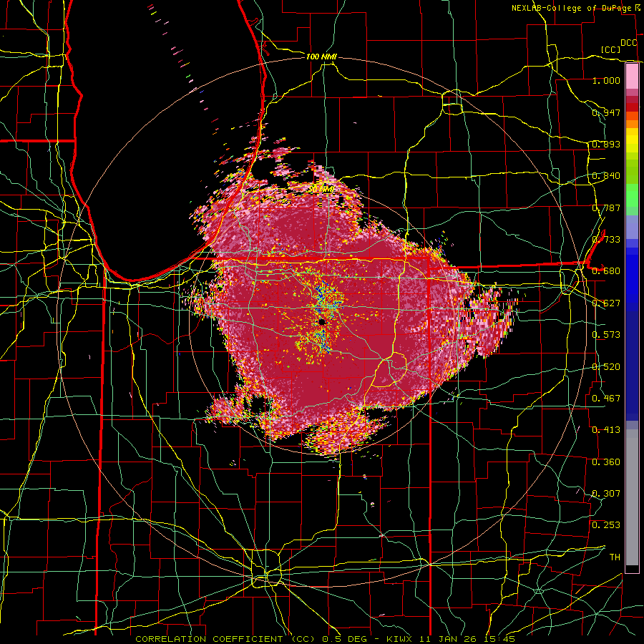Click the 1.000 legend value
Screen dimensions: 644x644
tap(606, 80)
